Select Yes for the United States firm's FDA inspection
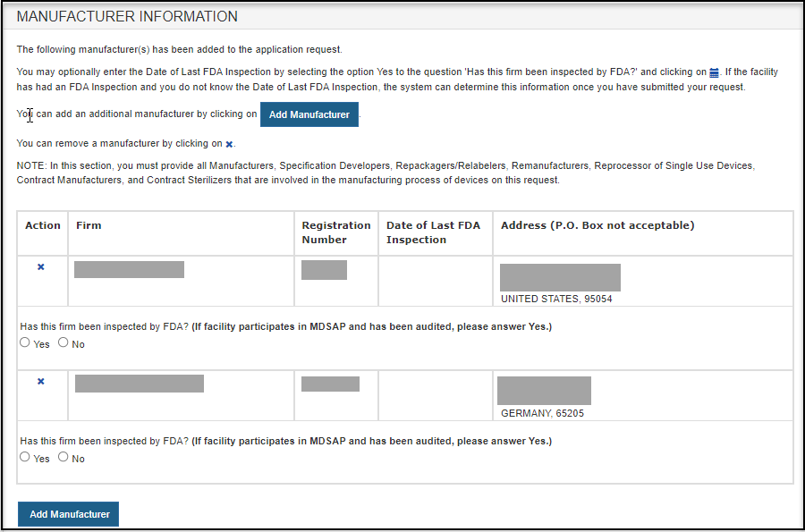This screenshot has width=805, height=532. click(x=25, y=342)
